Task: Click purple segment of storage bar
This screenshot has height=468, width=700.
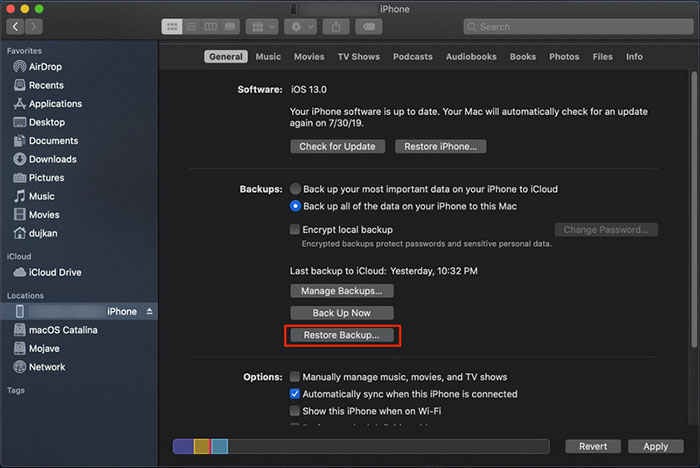Action: click(x=183, y=446)
